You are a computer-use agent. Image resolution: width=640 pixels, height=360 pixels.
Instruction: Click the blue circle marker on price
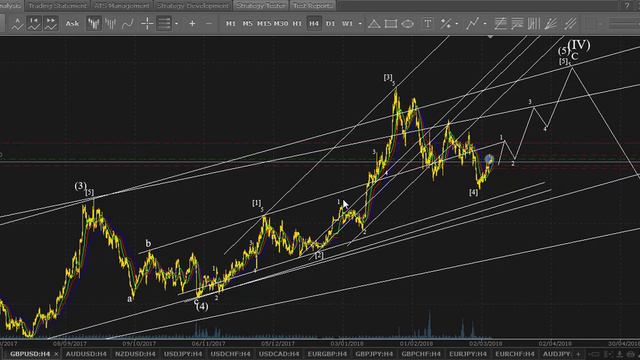tap(489, 159)
